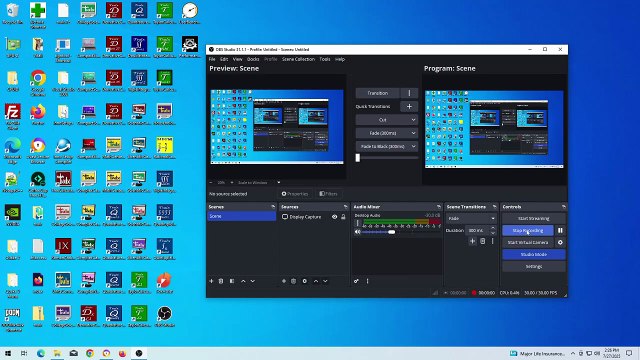The height and width of the screenshot is (360, 640).
Task: Open the Edit menu
Action: 224,59
